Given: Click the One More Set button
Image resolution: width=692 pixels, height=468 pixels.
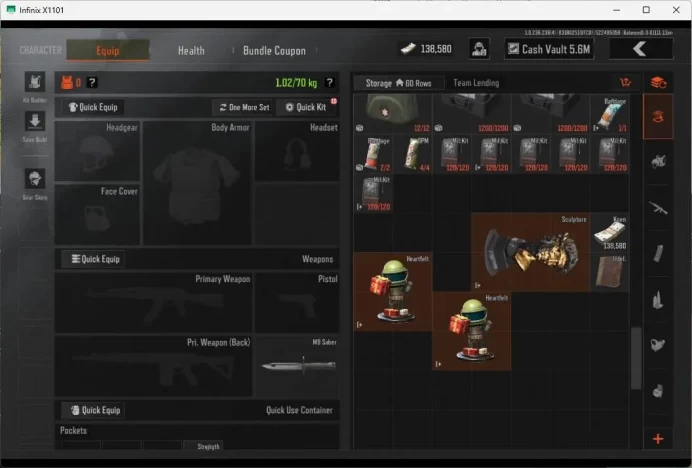Looking at the screenshot, I should pyautogui.click(x=244, y=107).
